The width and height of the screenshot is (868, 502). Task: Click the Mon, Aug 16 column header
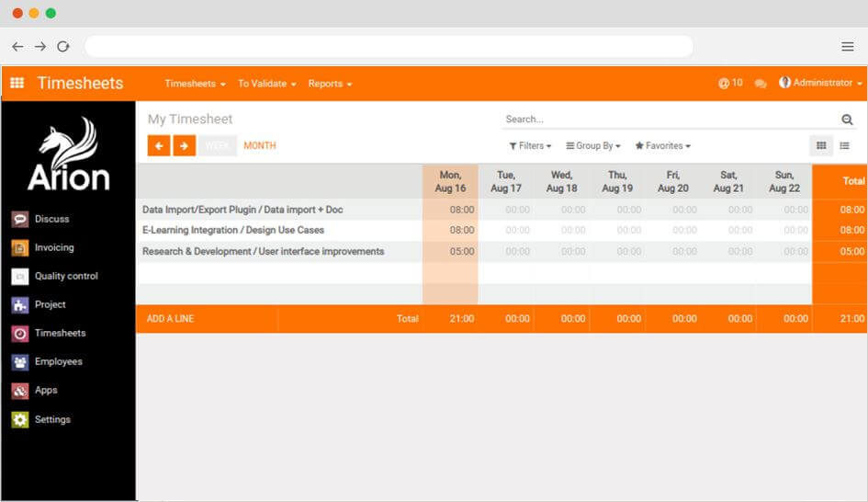point(450,182)
